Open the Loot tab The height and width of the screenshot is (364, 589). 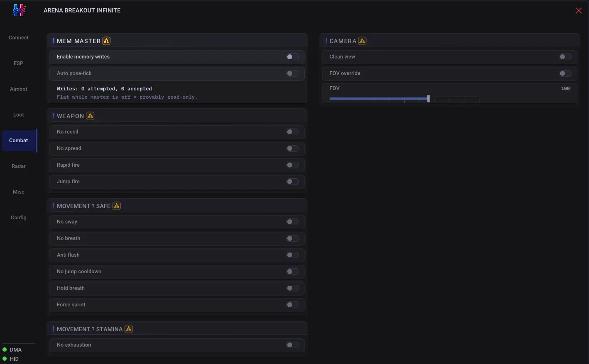(19, 115)
